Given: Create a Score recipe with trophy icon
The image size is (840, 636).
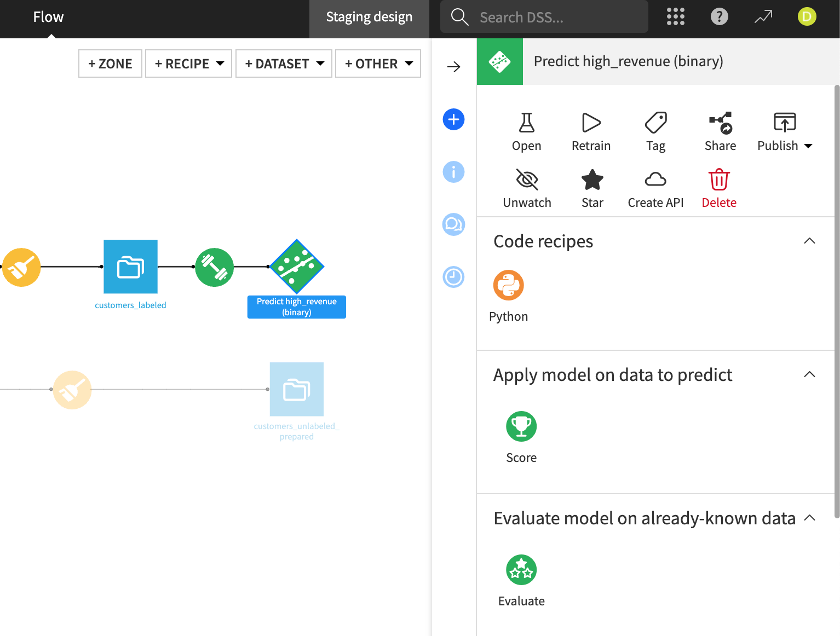Looking at the screenshot, I should (521, 437).
